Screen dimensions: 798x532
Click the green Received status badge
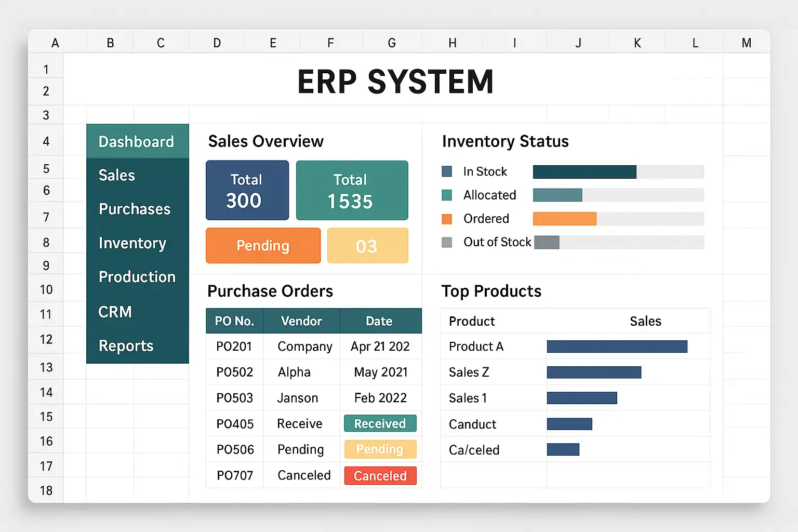(380, 423)
